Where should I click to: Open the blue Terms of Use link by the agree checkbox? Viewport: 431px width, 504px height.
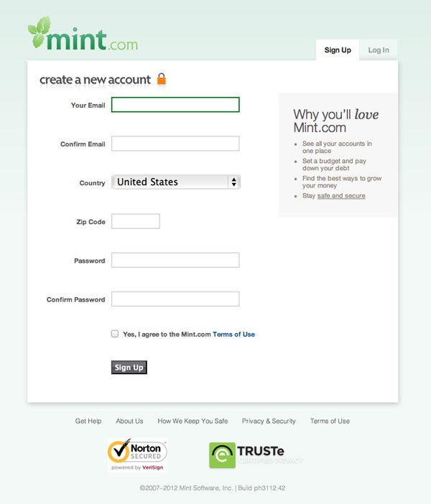233,335
